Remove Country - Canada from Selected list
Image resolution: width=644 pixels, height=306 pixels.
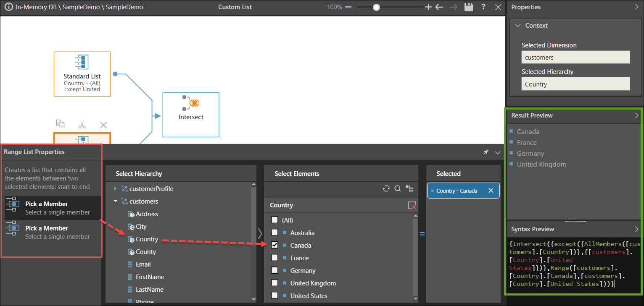pyautogui.click(x=491, y=191)
